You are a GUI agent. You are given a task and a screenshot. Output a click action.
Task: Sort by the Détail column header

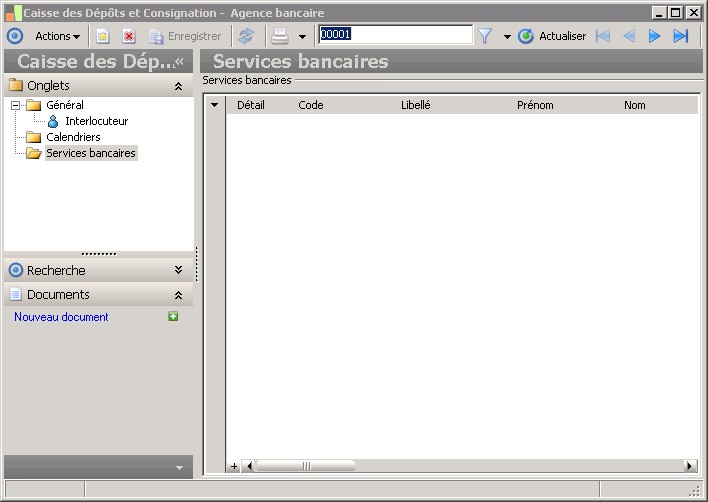click(251, 105)
